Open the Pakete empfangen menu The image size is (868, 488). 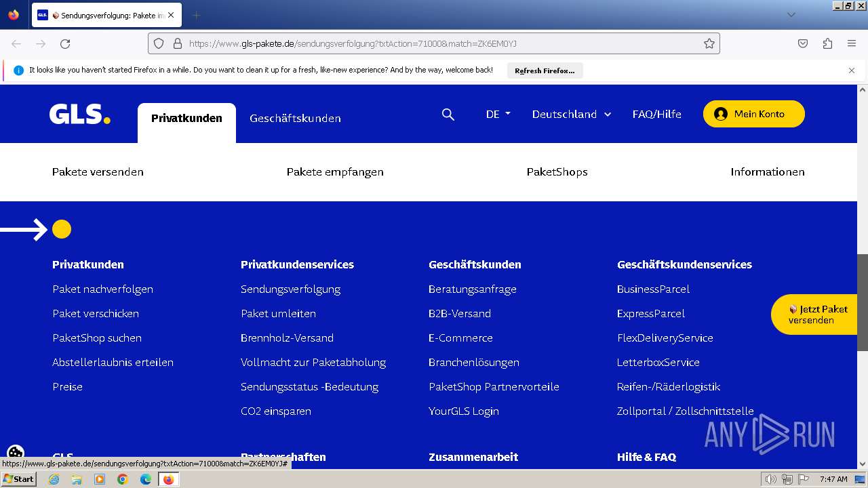coord(335,172)
